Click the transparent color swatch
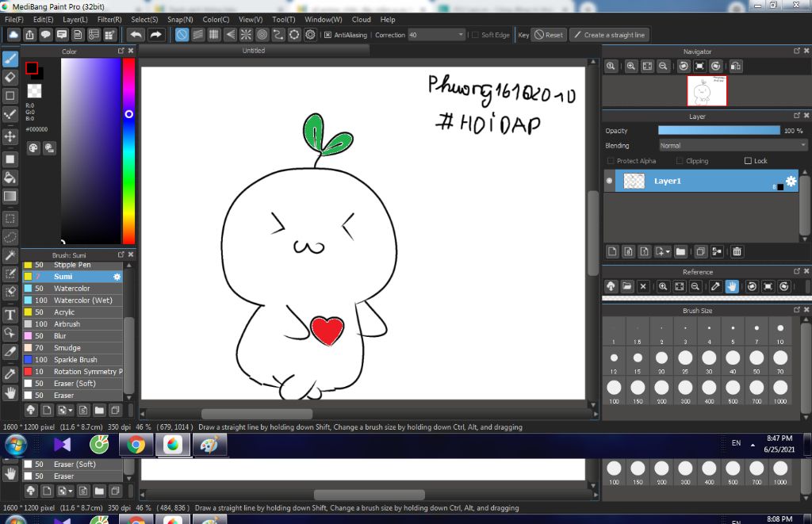Image resolution: width=812 pixels, height=524 pixels. [34, 91]
